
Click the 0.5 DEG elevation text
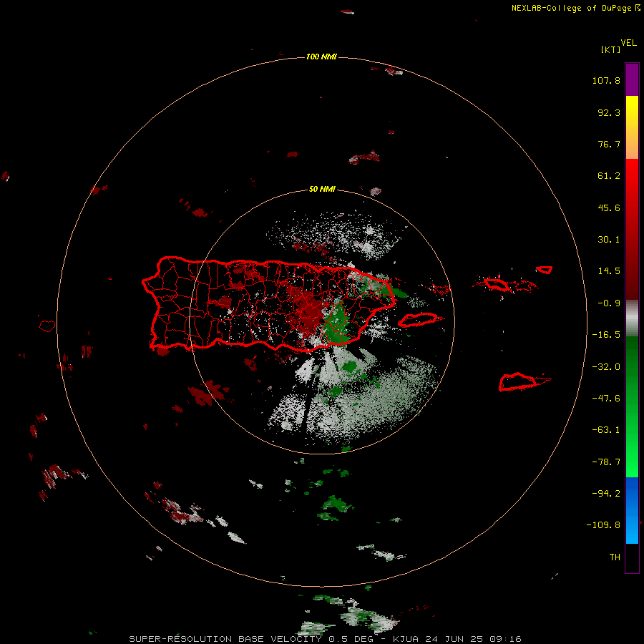tap(351, 639)
